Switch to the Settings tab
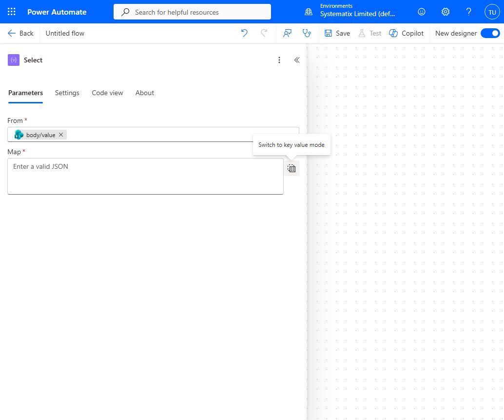504x420 pixels. pyautogui.click(x=67, y=93)
